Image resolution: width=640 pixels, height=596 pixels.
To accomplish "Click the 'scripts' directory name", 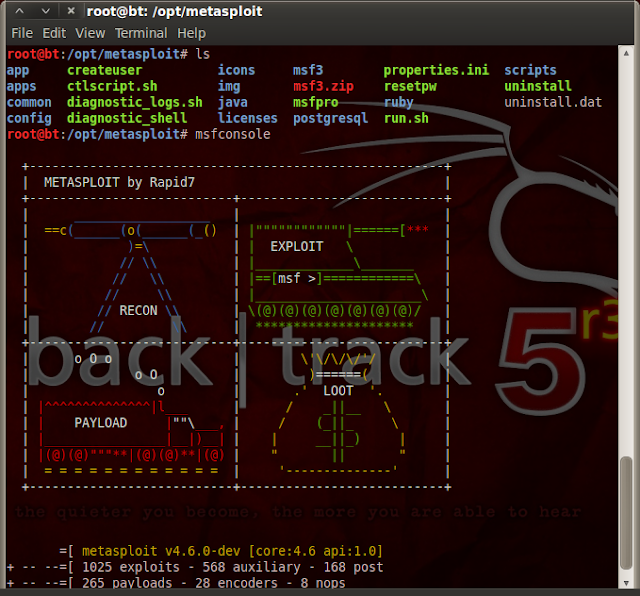I will [x=531, y=70].
